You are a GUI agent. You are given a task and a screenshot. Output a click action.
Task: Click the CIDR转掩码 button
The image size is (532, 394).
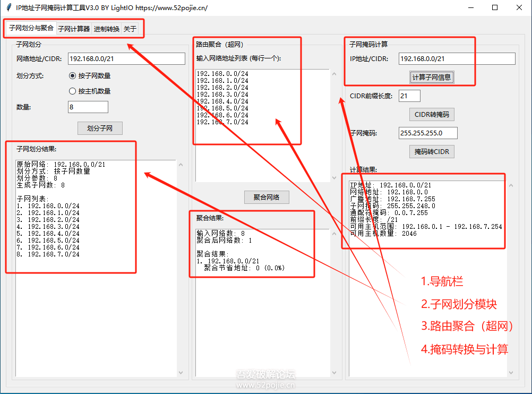(432, 114)
